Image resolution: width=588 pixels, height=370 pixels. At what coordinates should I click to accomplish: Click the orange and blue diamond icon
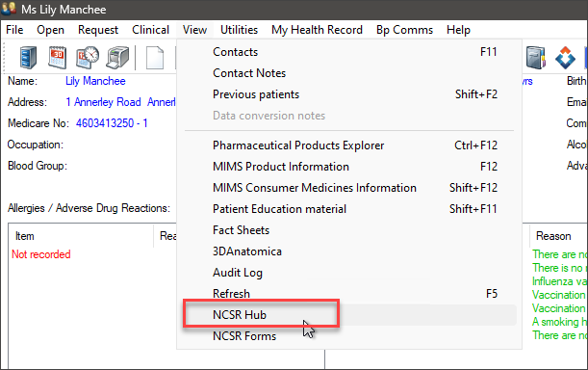point(565,58)
